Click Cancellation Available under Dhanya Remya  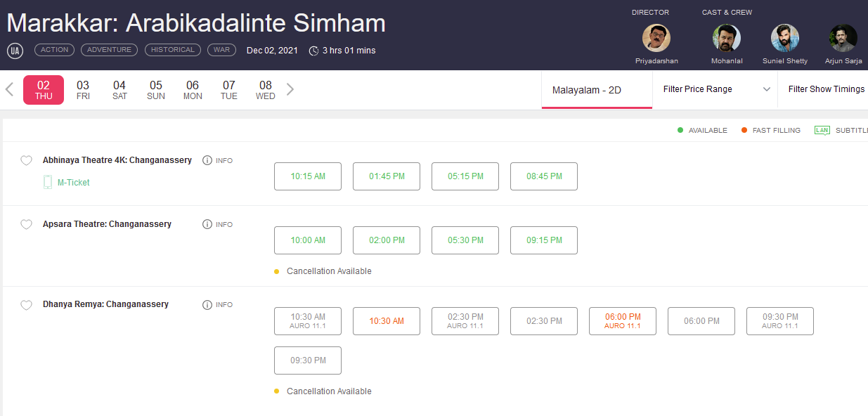point(329,391)
